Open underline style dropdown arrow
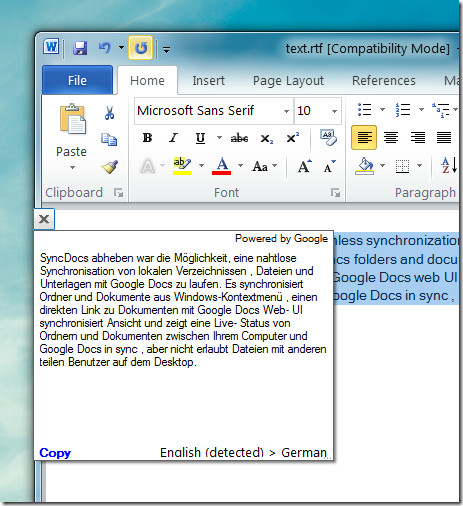Screen dimensions: 463x506 (x=219, y=137)
